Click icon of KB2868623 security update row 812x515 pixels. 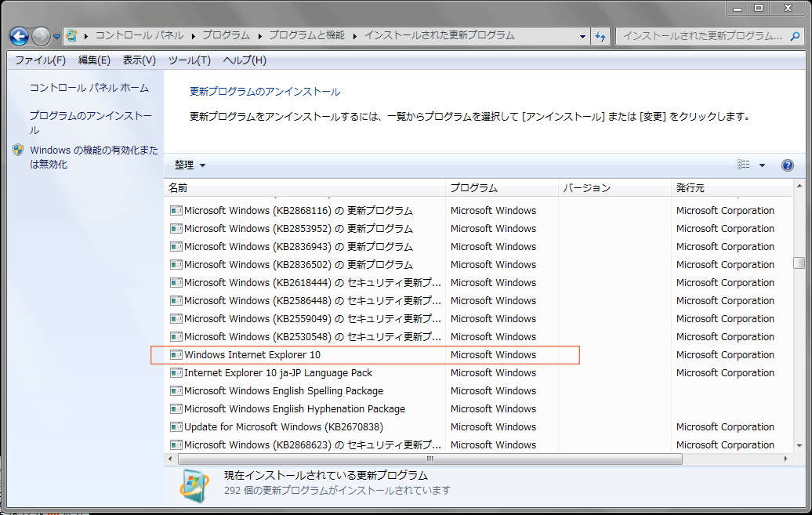click(x=176, y=445)
